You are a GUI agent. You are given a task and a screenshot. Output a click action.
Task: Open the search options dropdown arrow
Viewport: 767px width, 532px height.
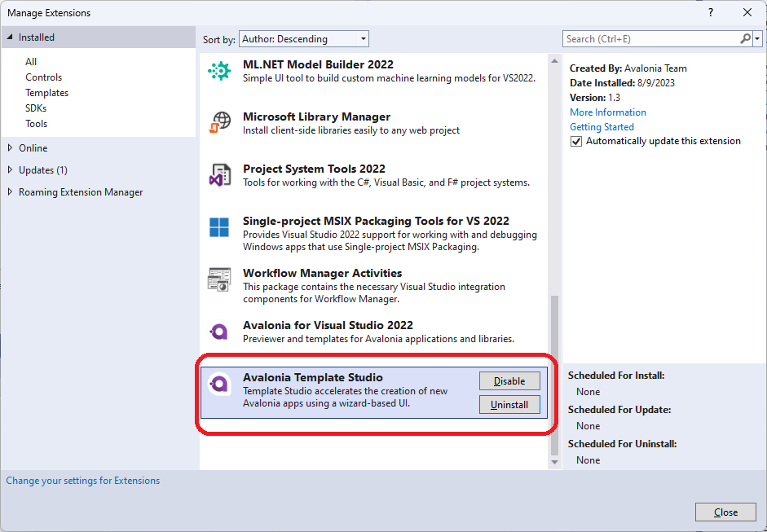pyautogui.click(x=758, y=38)
